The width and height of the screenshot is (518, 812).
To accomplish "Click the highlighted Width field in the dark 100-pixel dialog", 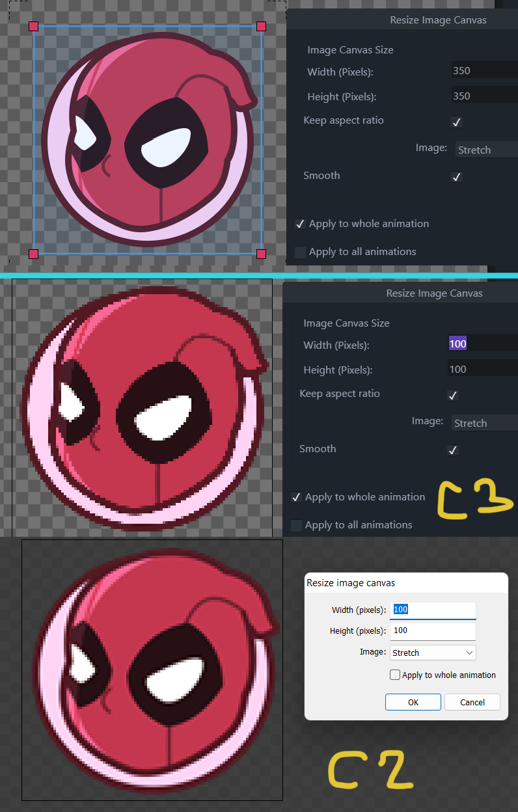I will click(x=482, y=344).
